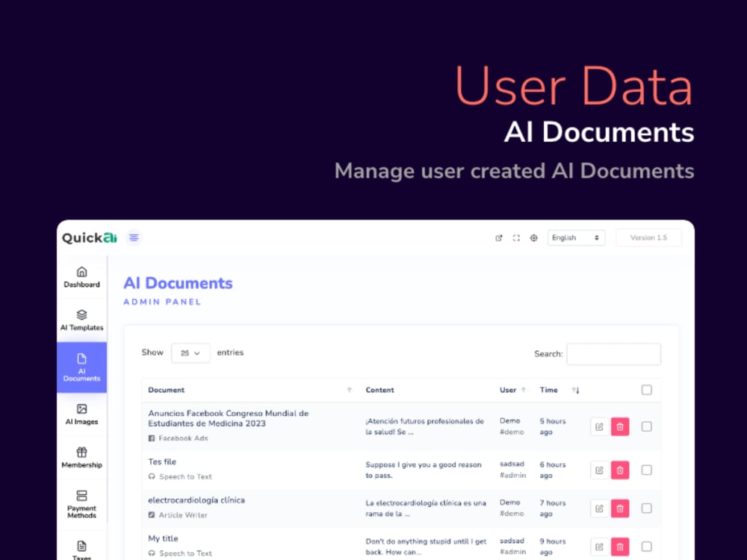
Task: Click the fullscreen icon in the header
Action: [516, 237]
